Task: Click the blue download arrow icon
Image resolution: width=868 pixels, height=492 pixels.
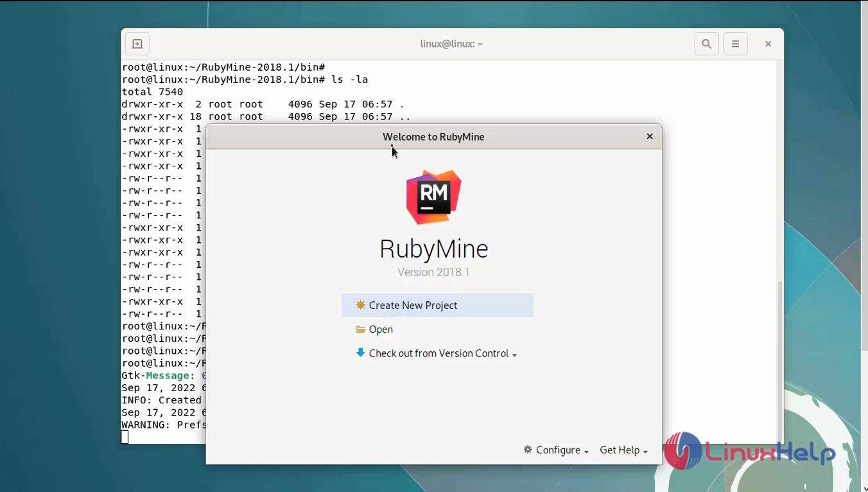Action: pyautogui.click(x=361, y=353)
